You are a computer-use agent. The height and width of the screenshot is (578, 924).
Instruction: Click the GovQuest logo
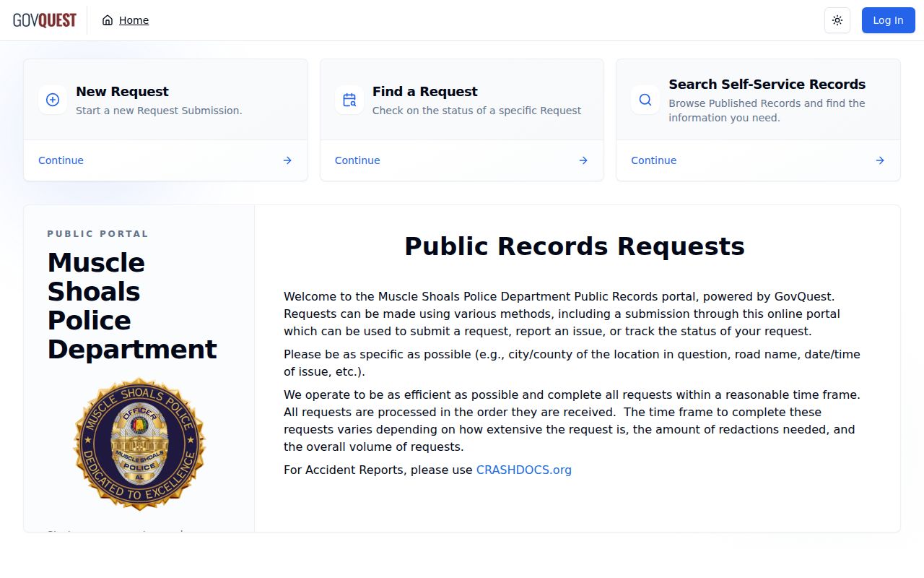pyautogui.click(x=45, y=20)
